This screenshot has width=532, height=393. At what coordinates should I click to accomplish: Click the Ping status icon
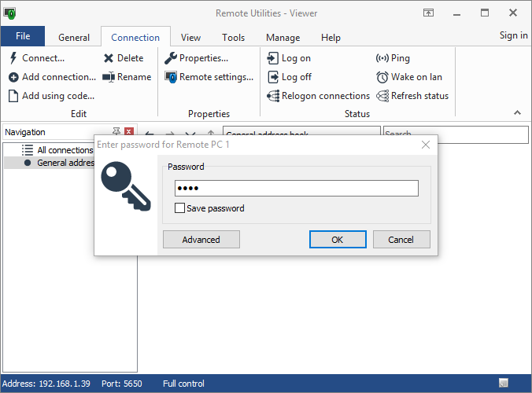382,58
